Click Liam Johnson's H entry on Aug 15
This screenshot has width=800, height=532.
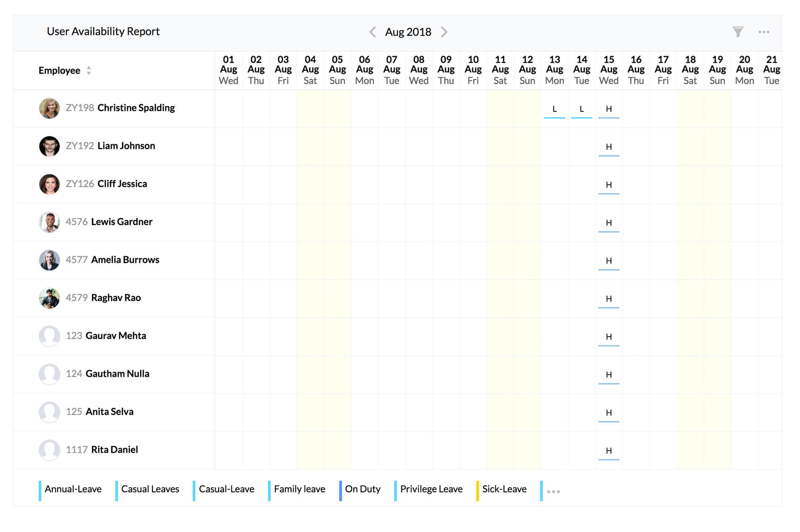point(609,146)
